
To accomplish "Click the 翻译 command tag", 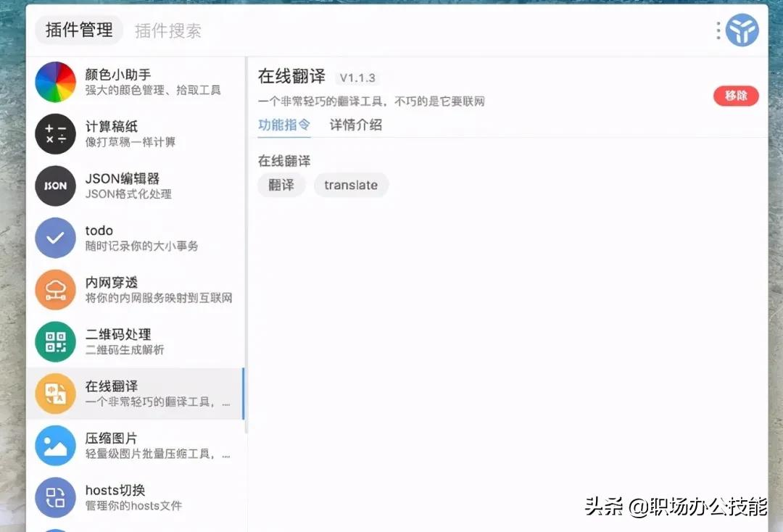I will coord(281,185).
